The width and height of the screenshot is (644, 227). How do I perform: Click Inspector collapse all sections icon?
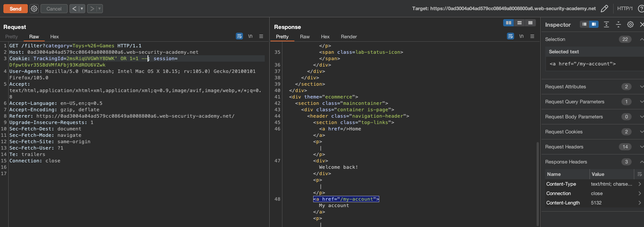(618, 24)
